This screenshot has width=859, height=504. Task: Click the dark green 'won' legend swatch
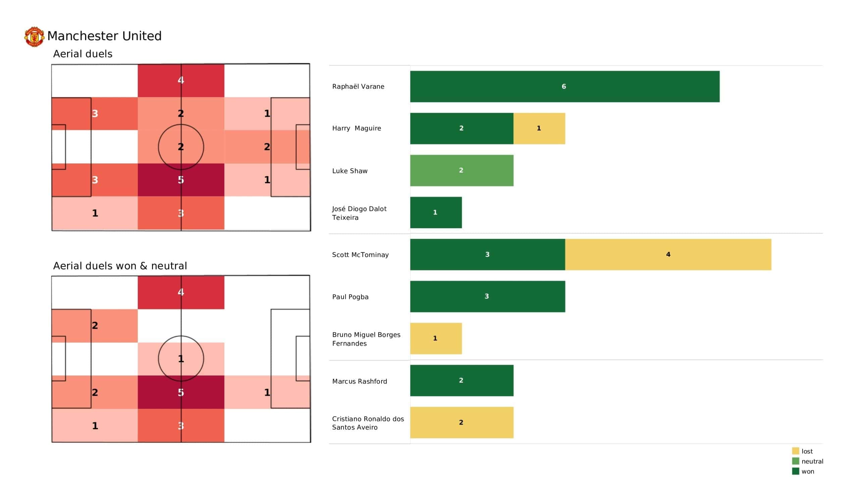795,471
